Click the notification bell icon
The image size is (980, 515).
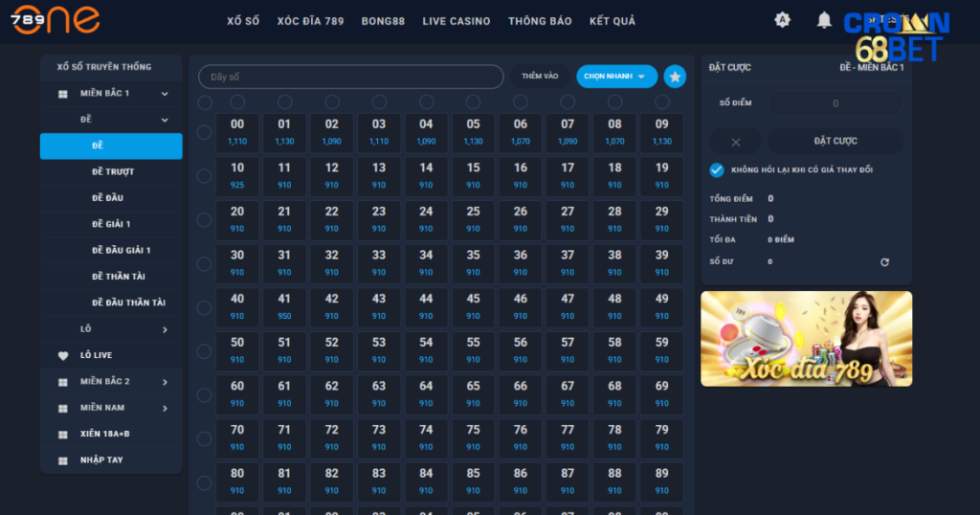click(x=823, y=20)
